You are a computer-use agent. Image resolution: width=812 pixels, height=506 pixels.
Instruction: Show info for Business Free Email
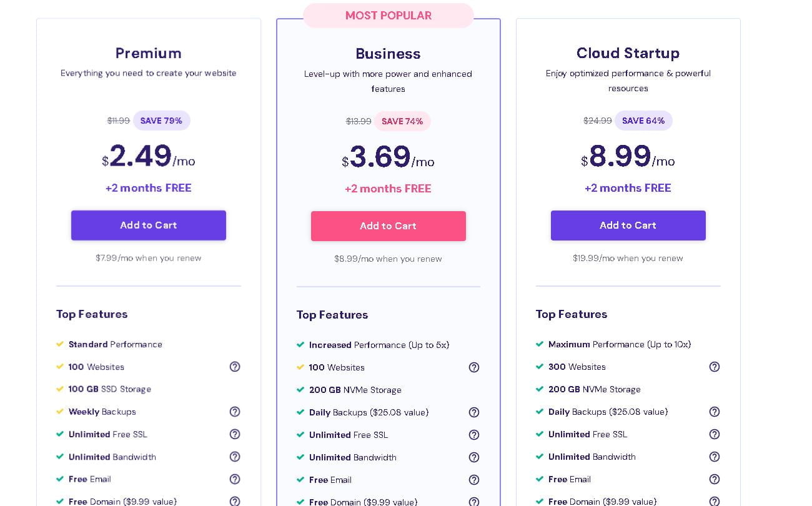point(474,480)
